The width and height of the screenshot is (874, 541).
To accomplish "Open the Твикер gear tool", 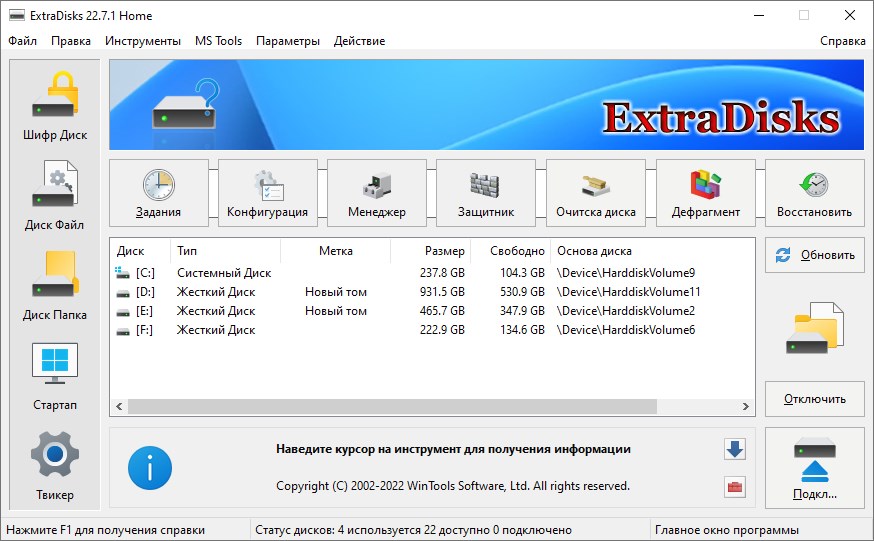I will coord(55,466).
